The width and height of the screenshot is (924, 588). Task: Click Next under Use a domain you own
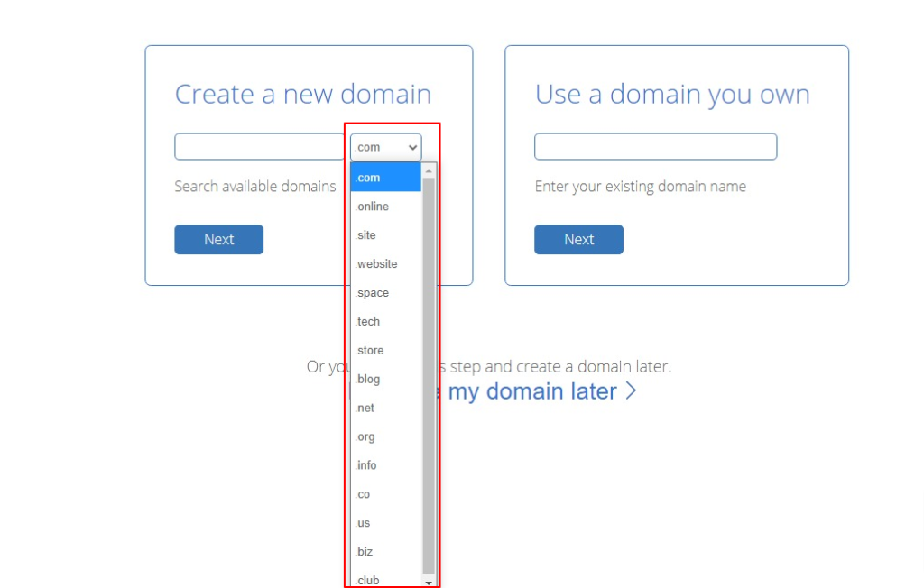pyautogui.click(x=578, y=239)
